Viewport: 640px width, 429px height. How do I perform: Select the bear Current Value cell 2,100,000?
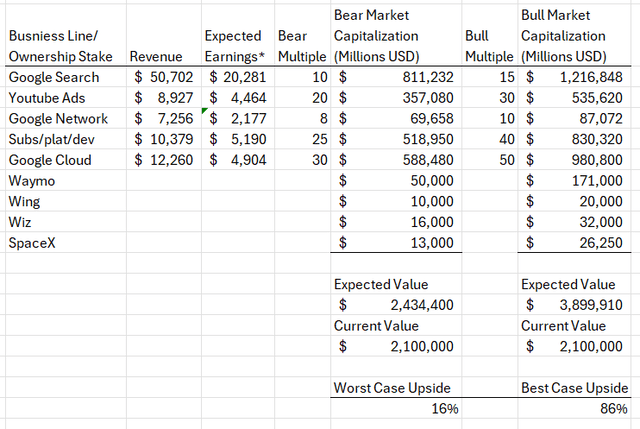click(396, 346)
